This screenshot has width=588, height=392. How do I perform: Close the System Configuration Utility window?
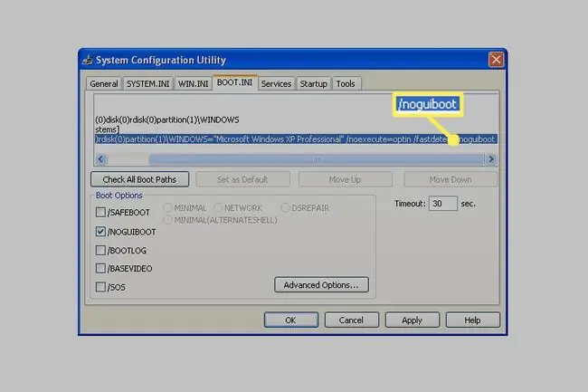click(x=496, y=60)
